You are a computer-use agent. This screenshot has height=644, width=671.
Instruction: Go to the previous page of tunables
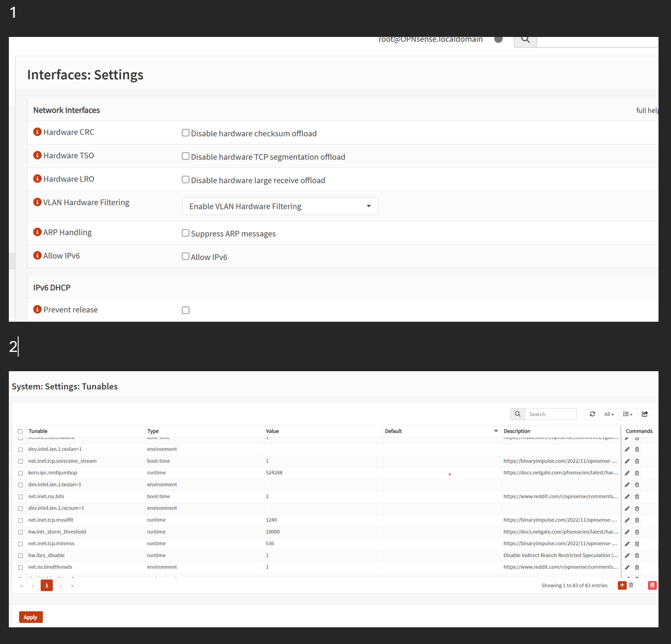click(33, 585)
